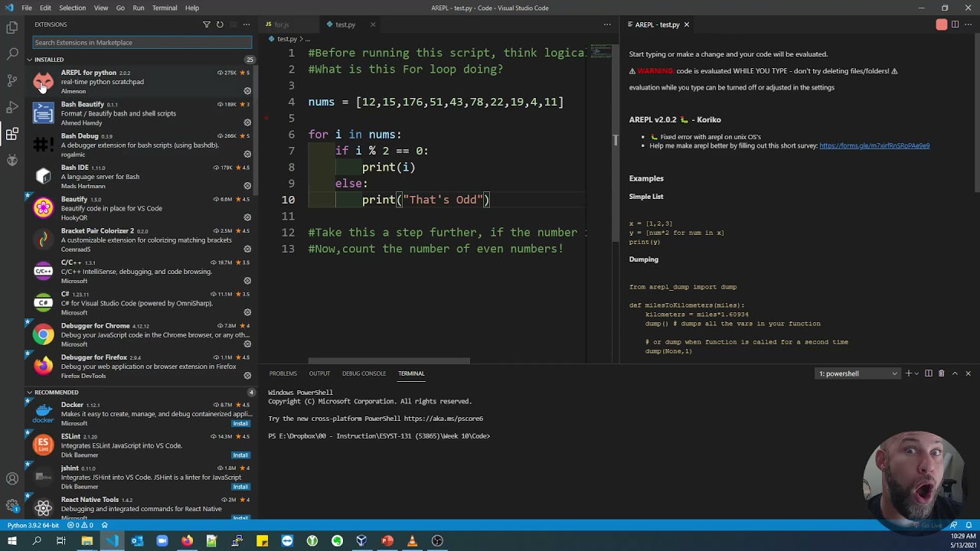The image size is (980, 551).
Task: Select the Beautify extension by HookyQR
Action: click(142, 208)
